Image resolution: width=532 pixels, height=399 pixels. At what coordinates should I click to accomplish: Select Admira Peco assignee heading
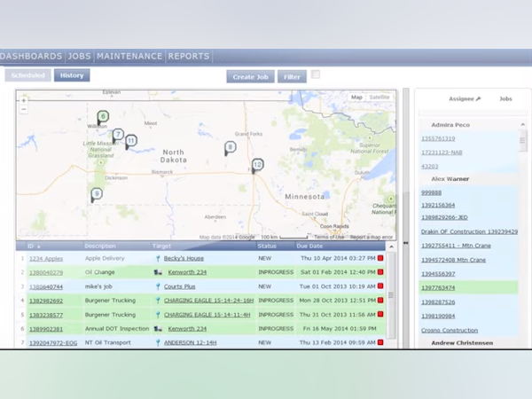[x=450, y=125]
